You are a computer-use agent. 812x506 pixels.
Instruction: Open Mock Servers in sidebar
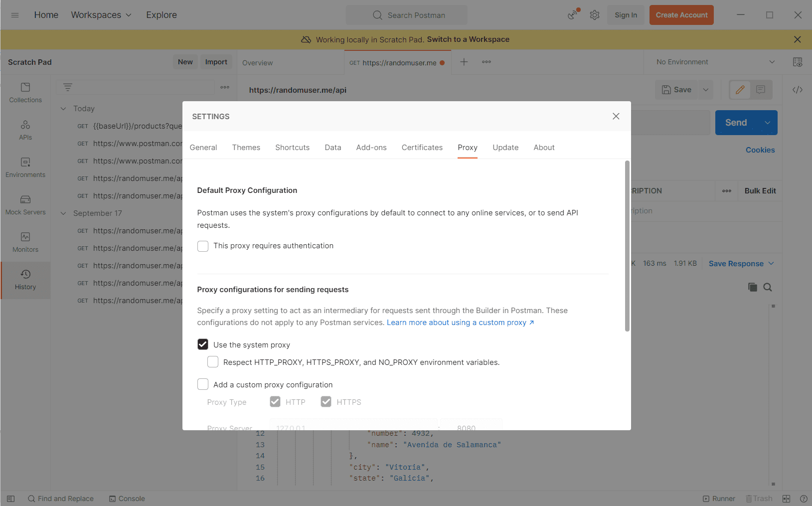25,205
